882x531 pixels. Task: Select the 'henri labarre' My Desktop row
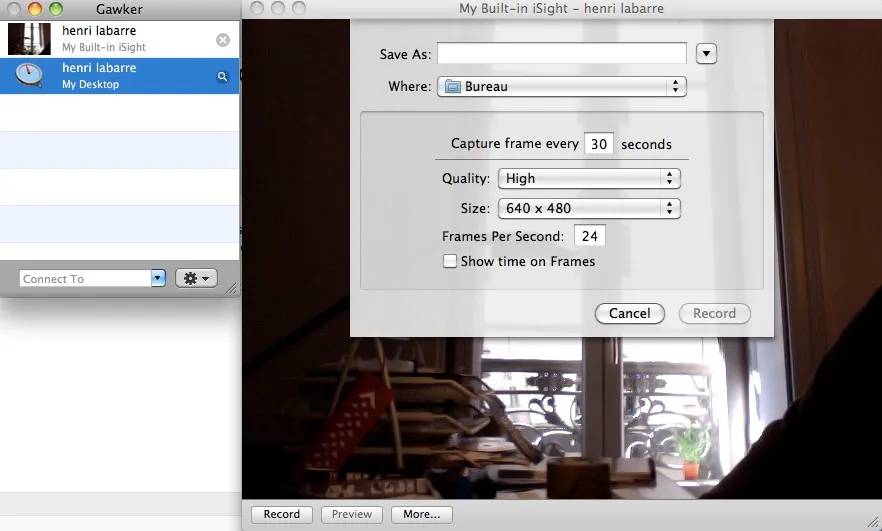119,76
